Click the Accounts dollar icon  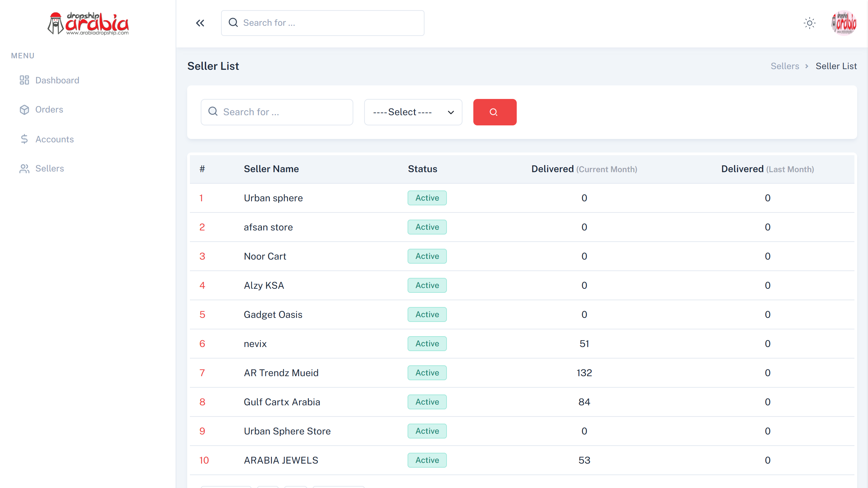[24, 139]
